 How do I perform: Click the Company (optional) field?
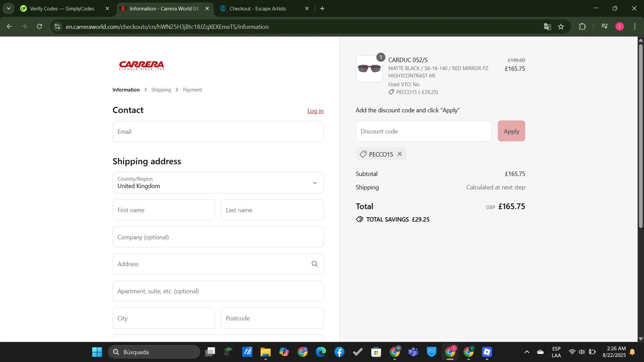pyautogui.click(x=218, y=237)
